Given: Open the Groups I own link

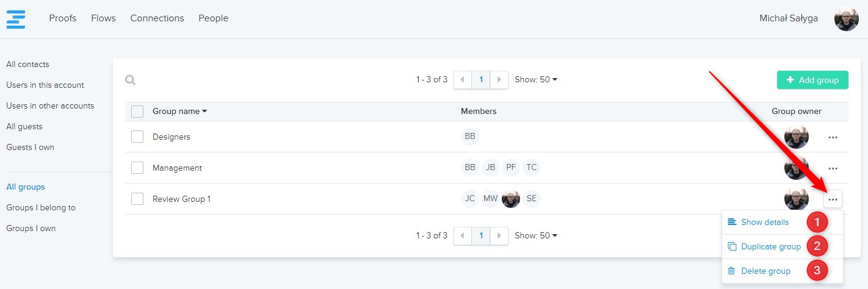Looking at the screenshot, I should pos(31,228).
